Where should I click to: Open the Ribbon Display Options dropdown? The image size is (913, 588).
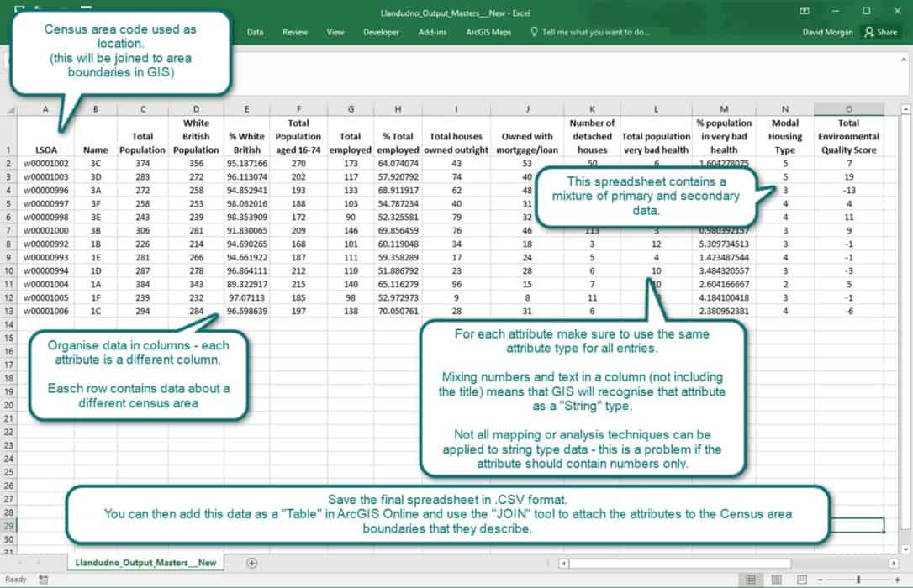coord(804,11)
